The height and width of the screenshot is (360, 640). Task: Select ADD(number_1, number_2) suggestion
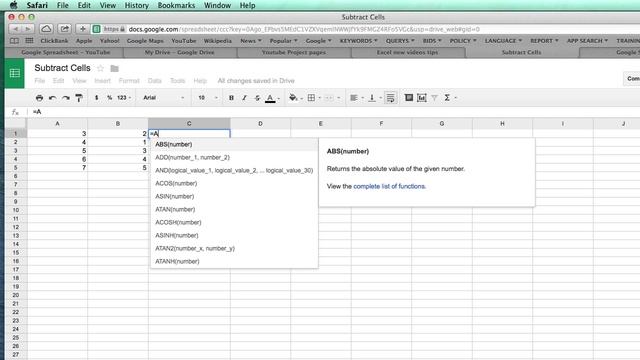[234, 158]
